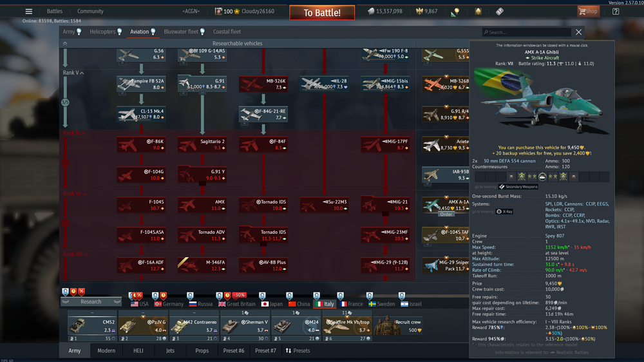Click the -30% discount badge
644x362 pixels.
tap(239, 295)
